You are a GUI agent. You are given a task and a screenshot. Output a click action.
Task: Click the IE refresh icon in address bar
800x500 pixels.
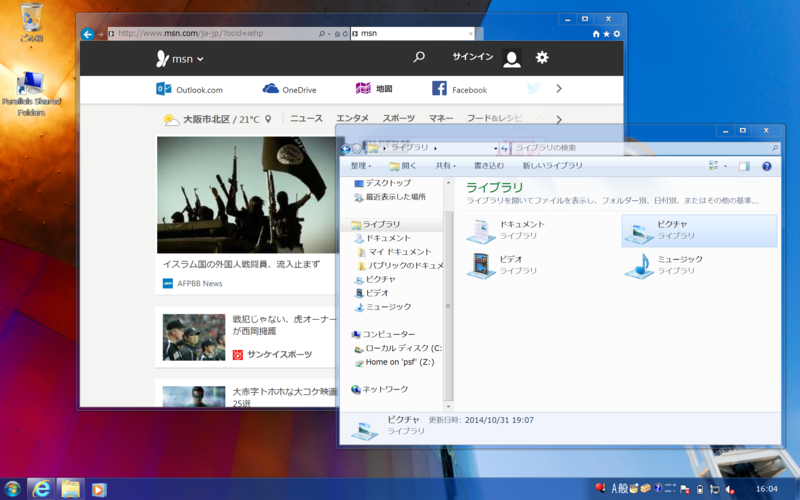345,34
